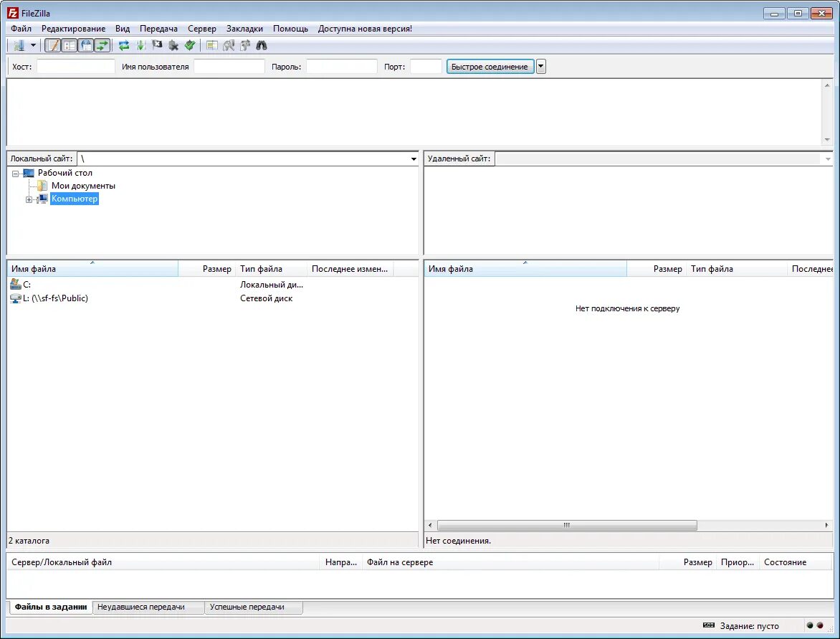Click the remote list horizontal scrollbar thumb
The width and height of the screenshot is (840, 639).
coord(567,526)
